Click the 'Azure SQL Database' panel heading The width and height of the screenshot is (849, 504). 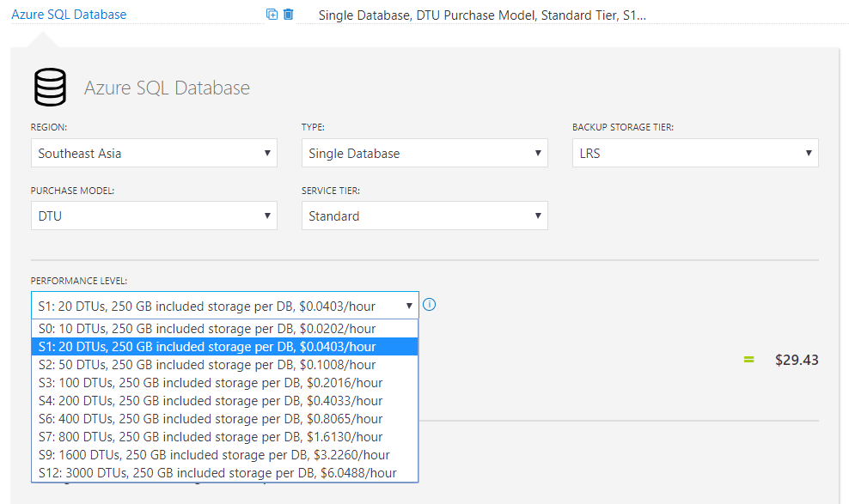167,88
